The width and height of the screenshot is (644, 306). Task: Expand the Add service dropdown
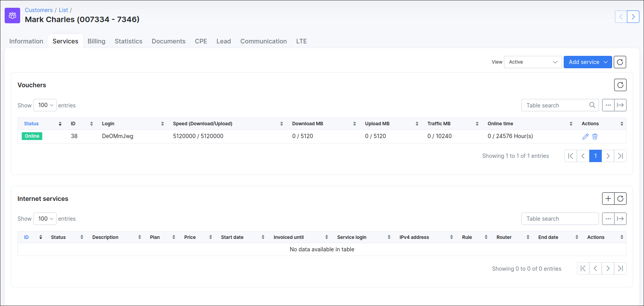[587, 62]
